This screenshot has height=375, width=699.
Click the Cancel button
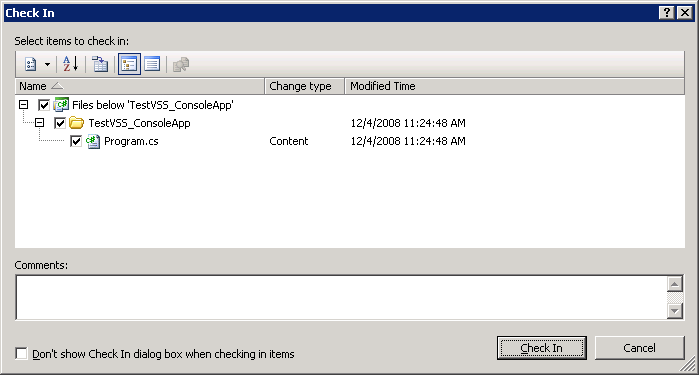tap(639, 348)
